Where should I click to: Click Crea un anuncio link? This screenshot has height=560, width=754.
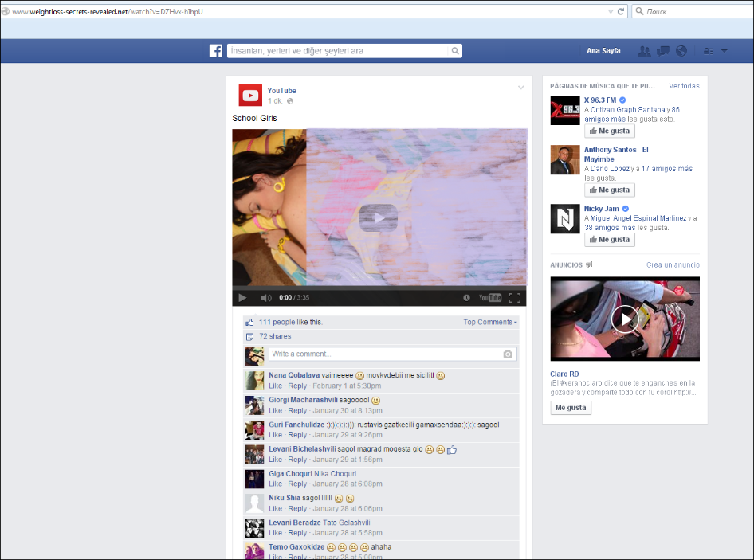673,264
